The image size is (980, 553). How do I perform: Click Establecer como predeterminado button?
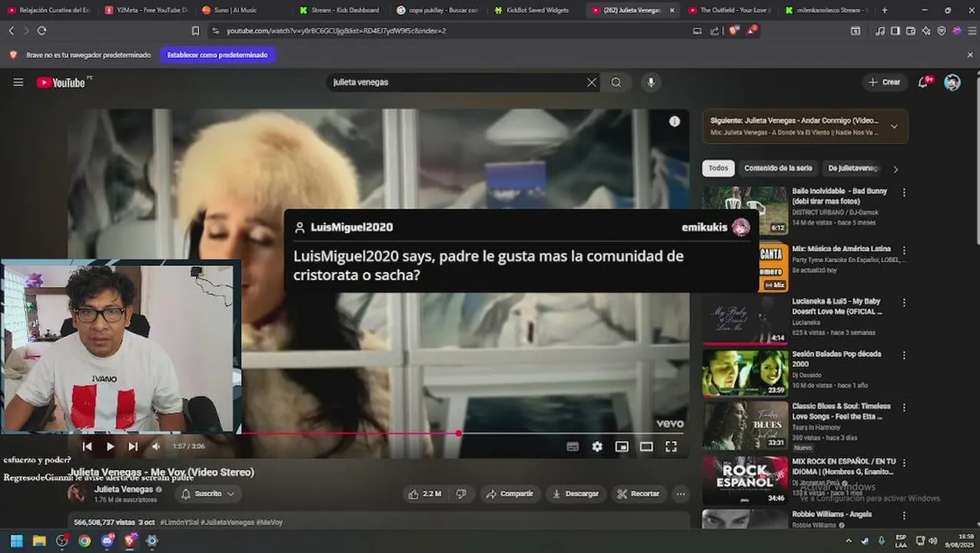tap(218, 55)
